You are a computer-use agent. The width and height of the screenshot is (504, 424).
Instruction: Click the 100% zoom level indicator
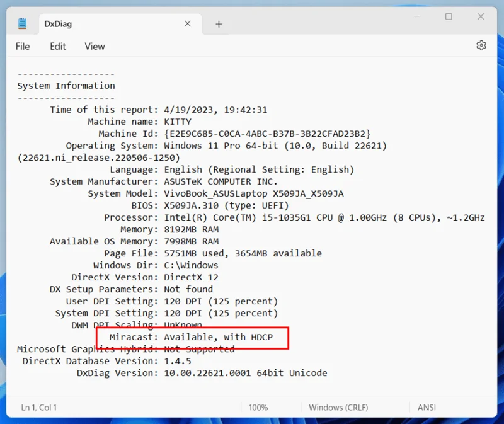[x=258, y=408]
